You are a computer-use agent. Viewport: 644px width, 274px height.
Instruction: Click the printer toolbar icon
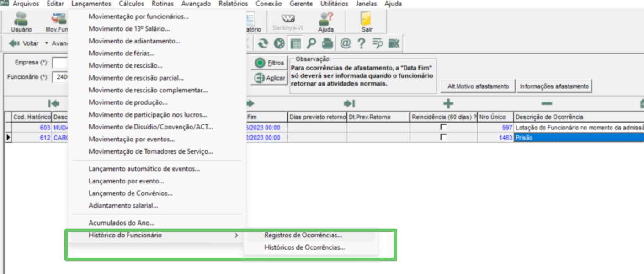point(328,43)
